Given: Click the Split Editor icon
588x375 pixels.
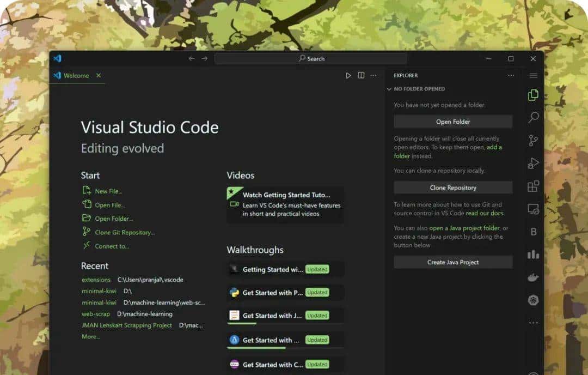Looking at the screenshot, I should [361, 75].
